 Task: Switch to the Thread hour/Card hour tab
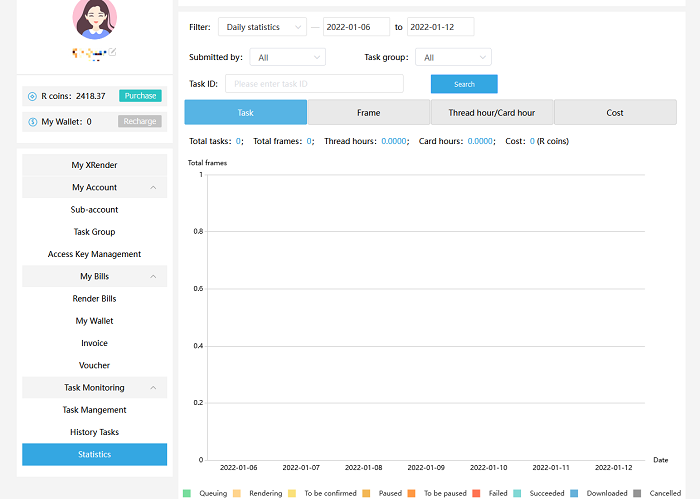coord(491,113)
